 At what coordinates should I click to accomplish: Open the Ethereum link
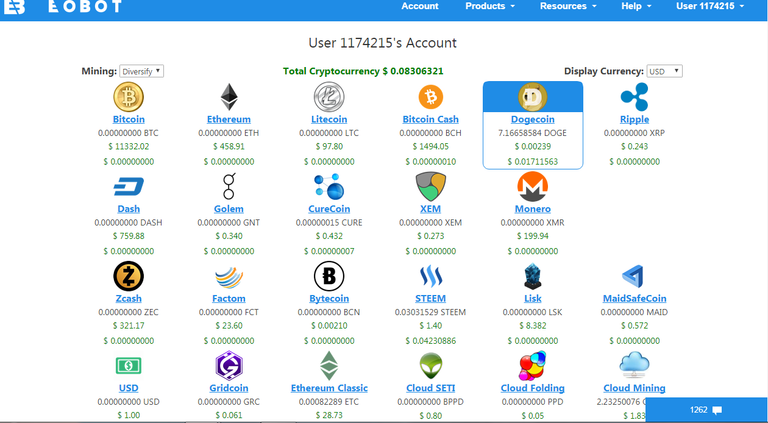coord(229,119)
